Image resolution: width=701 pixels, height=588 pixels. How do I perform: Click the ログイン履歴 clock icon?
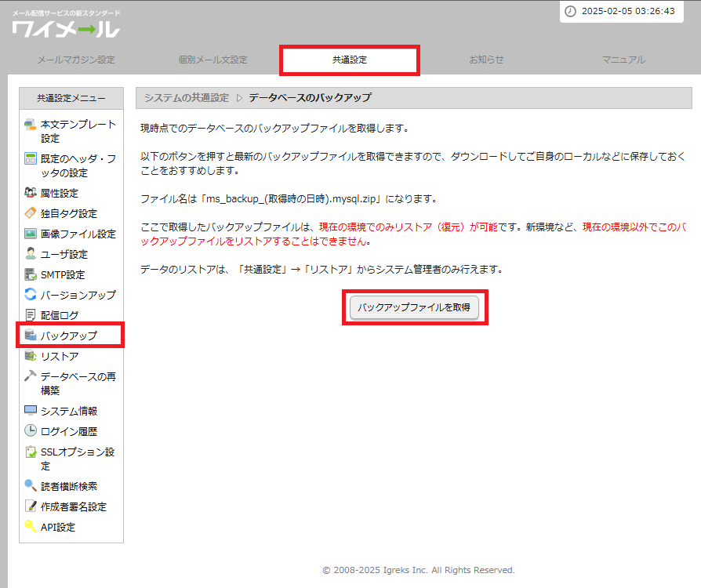tap(30, 430)
